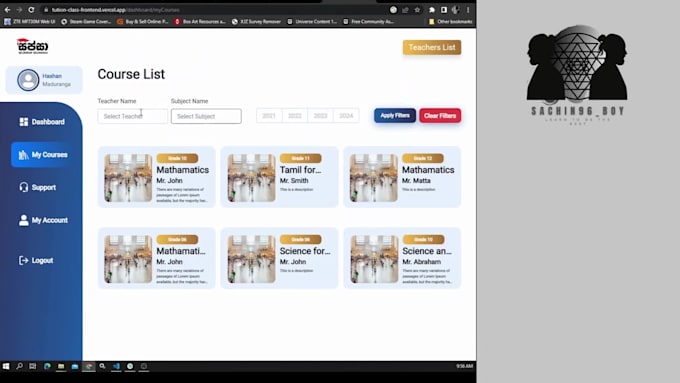Select the 2024 year filter
Screen dimensions: 680x383
click(346, 116)
